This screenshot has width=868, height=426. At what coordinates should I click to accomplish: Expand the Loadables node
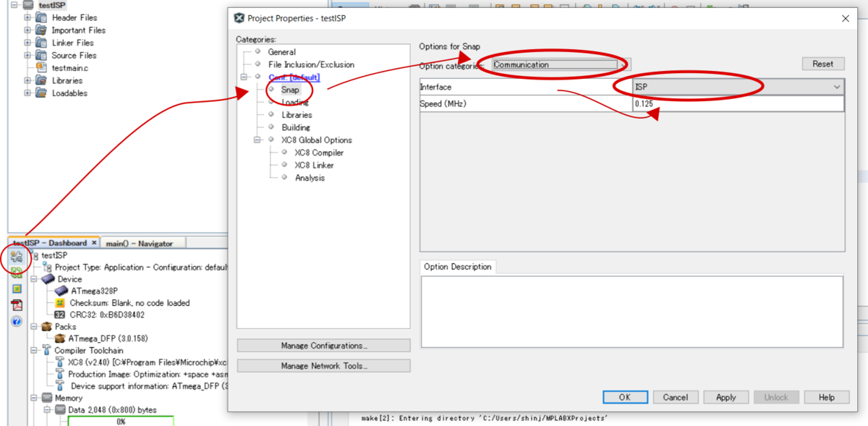pyautogui.click(x=27, y=93)
